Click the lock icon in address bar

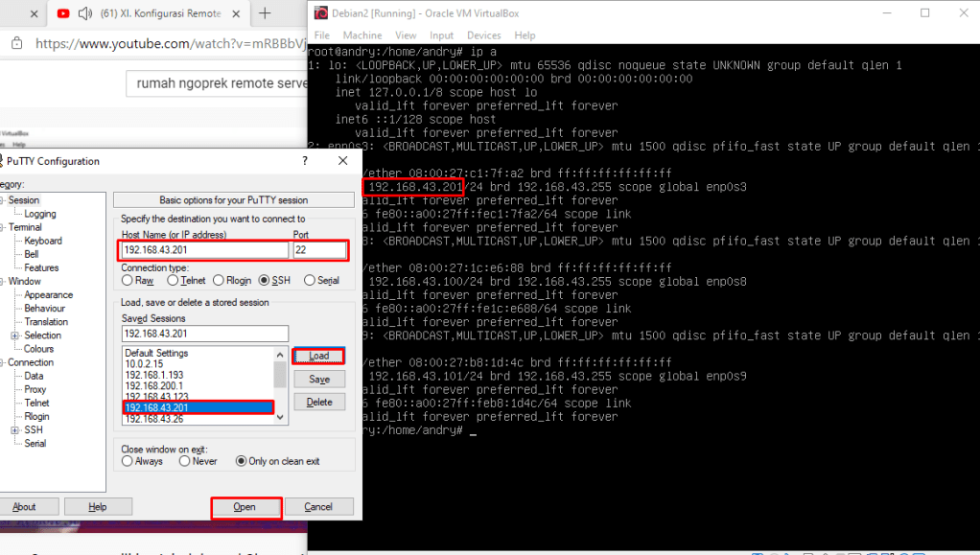coord(17,43)
